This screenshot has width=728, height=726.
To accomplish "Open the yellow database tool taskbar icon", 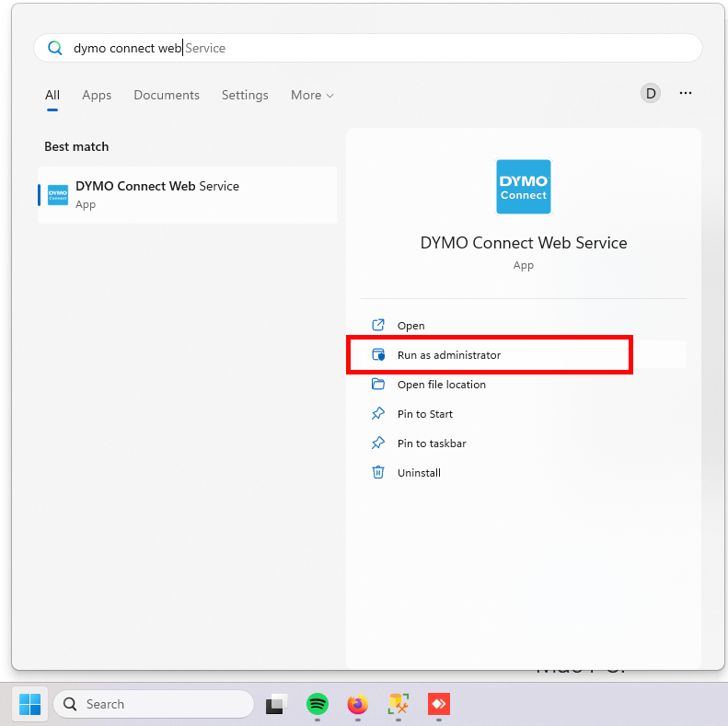I will (x=399, y=704).
